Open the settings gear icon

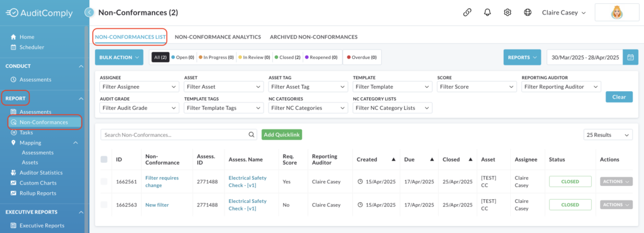click(x=508, y=13)
